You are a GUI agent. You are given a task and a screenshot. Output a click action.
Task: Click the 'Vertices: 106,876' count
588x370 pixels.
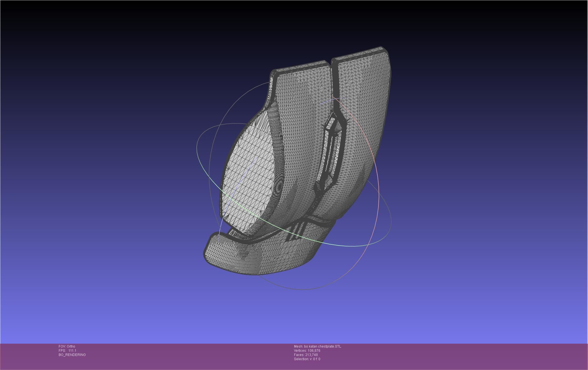pos(307,351)
